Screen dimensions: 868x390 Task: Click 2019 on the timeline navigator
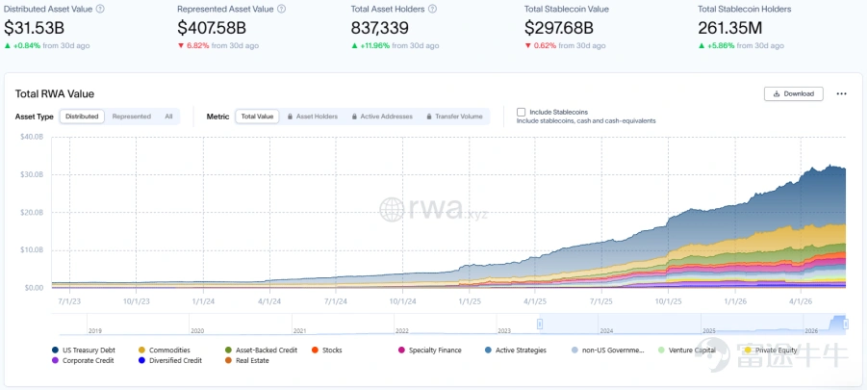click(95, 330)
